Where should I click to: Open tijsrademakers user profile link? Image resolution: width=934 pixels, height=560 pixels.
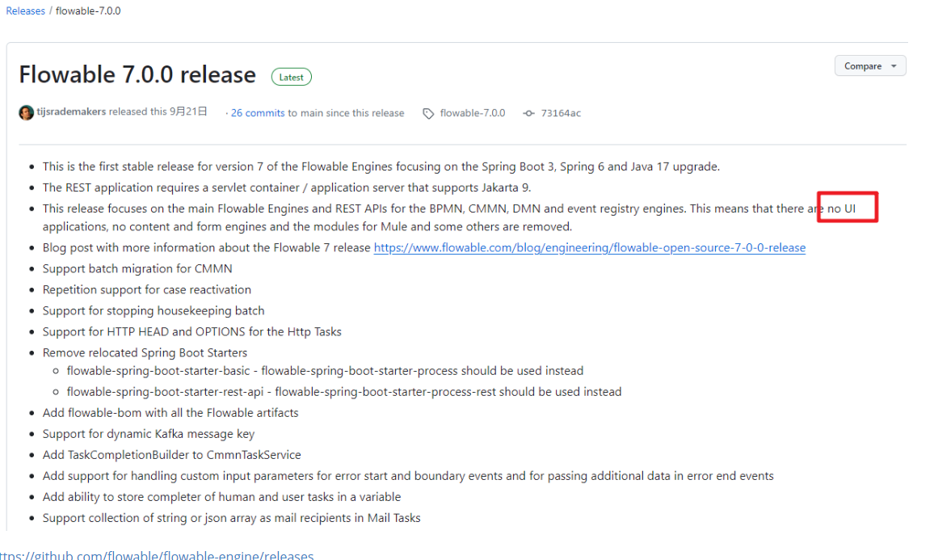pyautogui.click(x=71, y=112)
